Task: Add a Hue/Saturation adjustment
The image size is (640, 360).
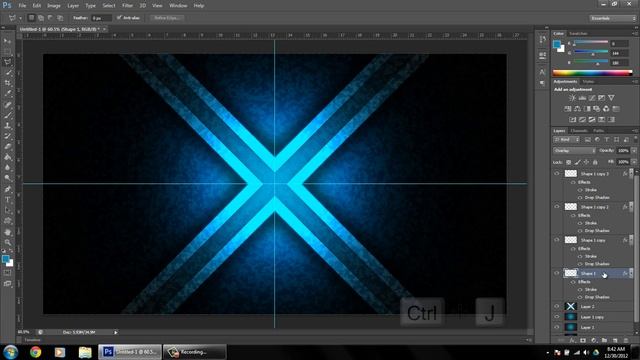Action: 568,109
